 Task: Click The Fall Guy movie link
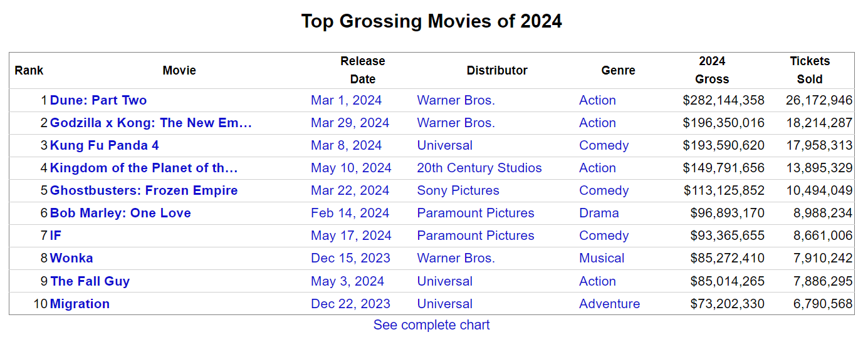click(x=90, y=281)
